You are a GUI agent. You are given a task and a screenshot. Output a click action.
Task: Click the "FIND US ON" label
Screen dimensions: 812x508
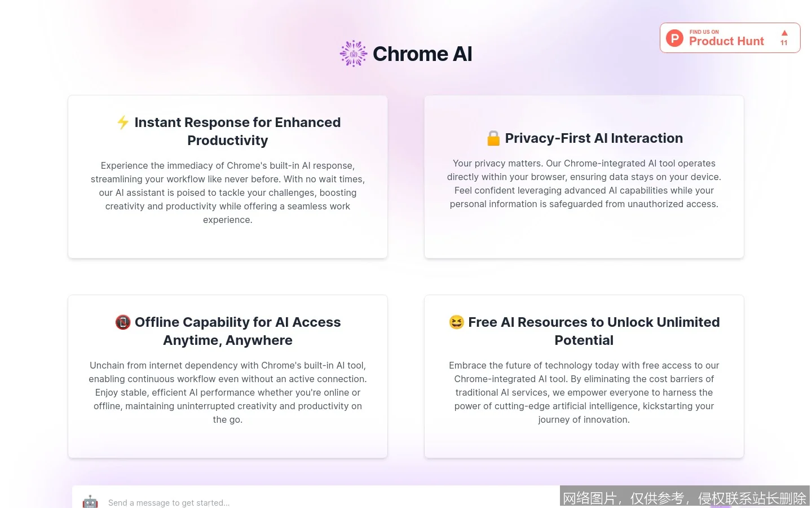point(704,32)
